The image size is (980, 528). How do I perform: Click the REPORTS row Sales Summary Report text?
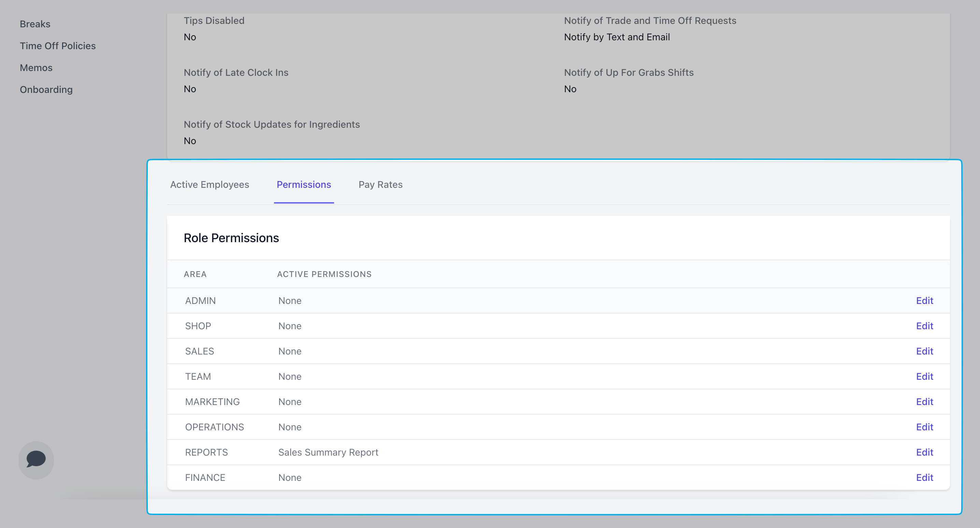[x=328, y=452]
